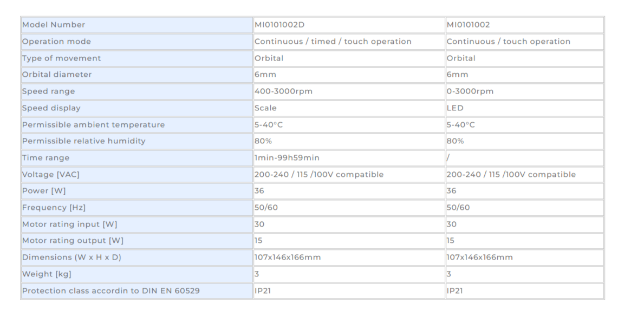Select the MI0101002D model number cell
The width and height of the screenshot is (644, 318).
point(349,25)
